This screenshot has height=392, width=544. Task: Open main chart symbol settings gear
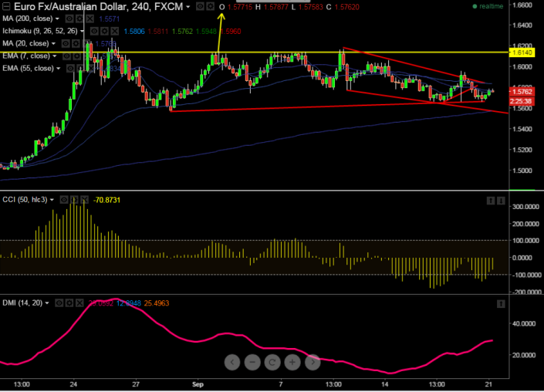click(x=210, y=6)
